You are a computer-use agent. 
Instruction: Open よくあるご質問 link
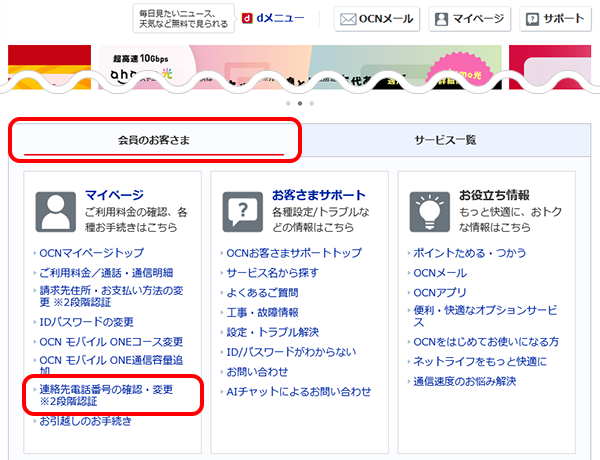[x=262, y=293]
